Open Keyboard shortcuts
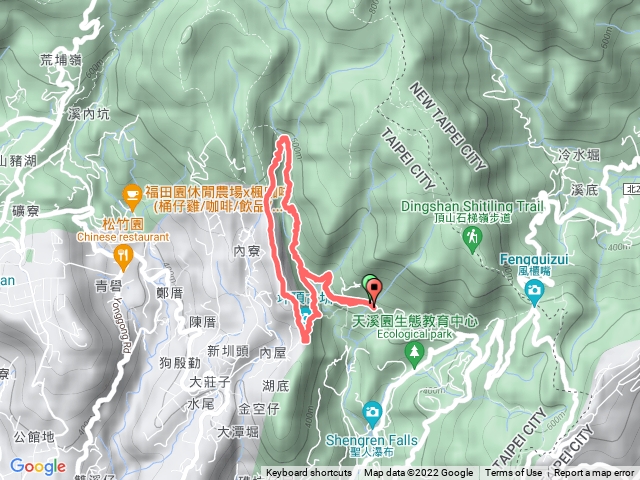The height and width of the screenshot is (480, 640). 309,473
